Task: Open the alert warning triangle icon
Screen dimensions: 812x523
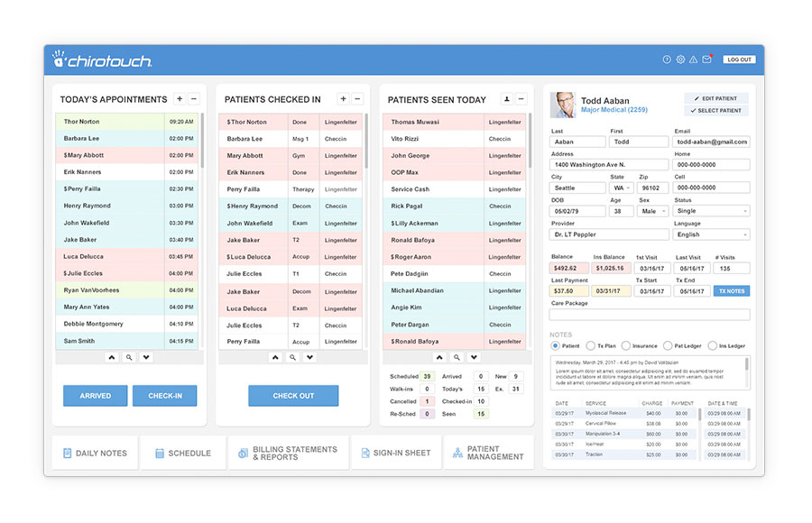Action: (694, 60)
